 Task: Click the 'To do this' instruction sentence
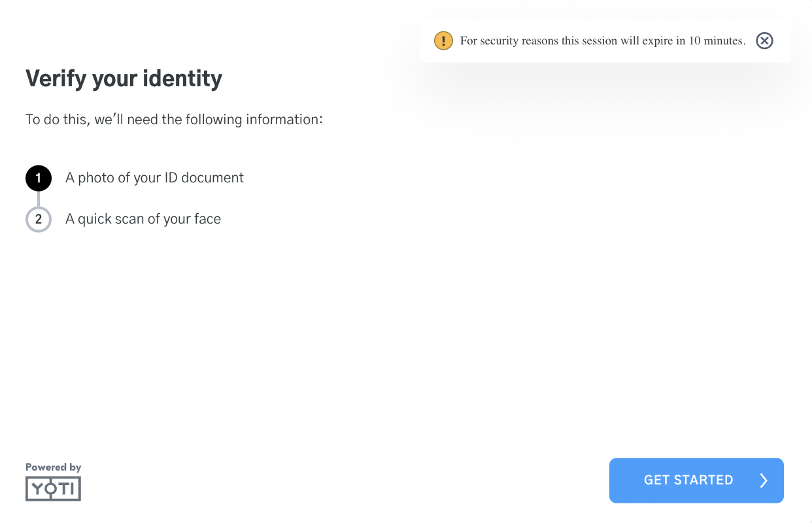174,120
